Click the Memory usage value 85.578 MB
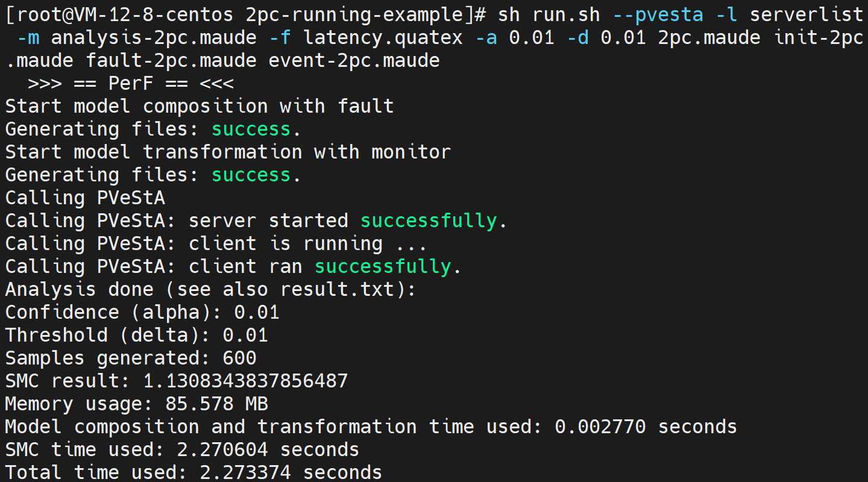Viewport: 868px width, 482px height. [216, 404]
